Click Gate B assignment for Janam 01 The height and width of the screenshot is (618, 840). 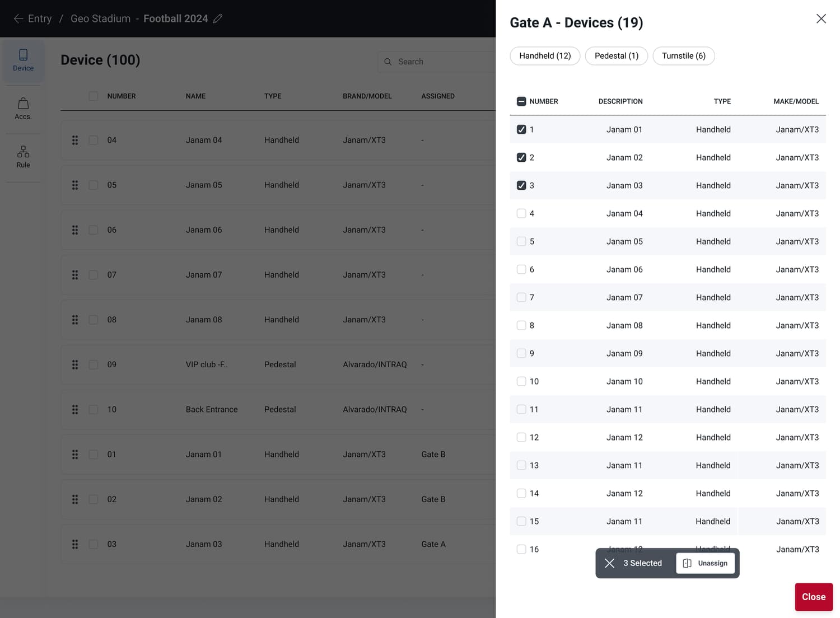pyautogui.click(x=433, y=455)
